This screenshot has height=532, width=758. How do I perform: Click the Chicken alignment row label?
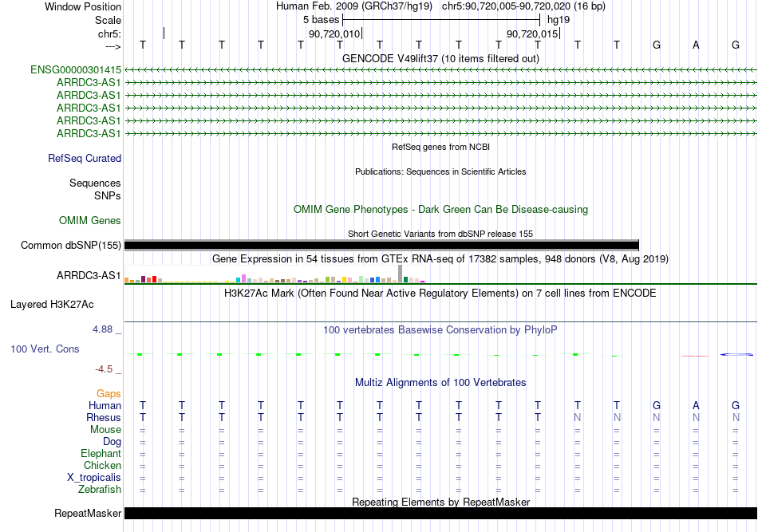click(x=102, y=465)
